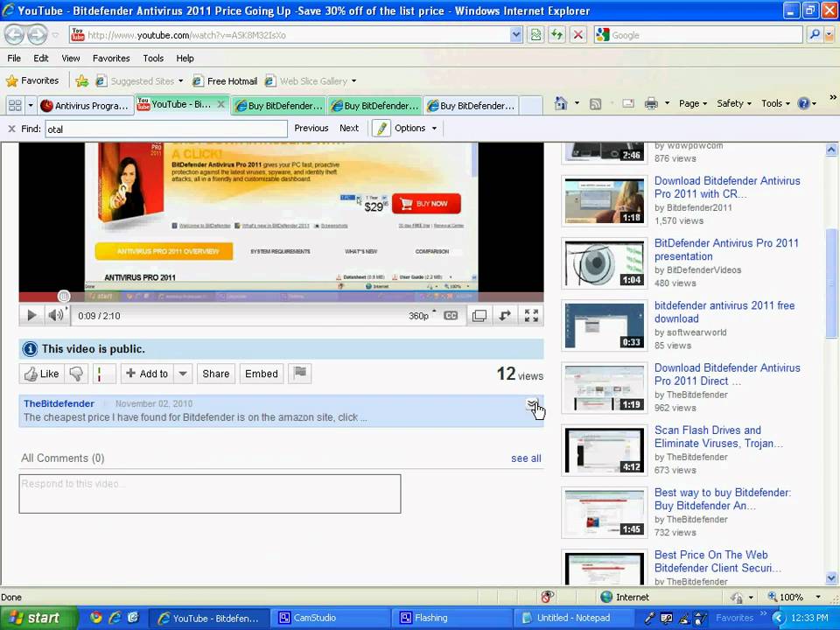This screenshot has height=630, width=840.
Task: Click the RSS feeds icon
Action: point(595,104)
